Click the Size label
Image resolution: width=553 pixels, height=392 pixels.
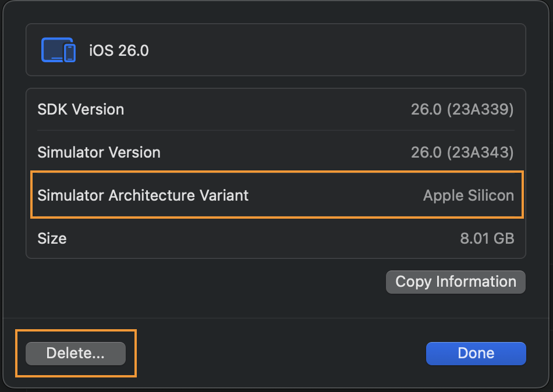52,238
